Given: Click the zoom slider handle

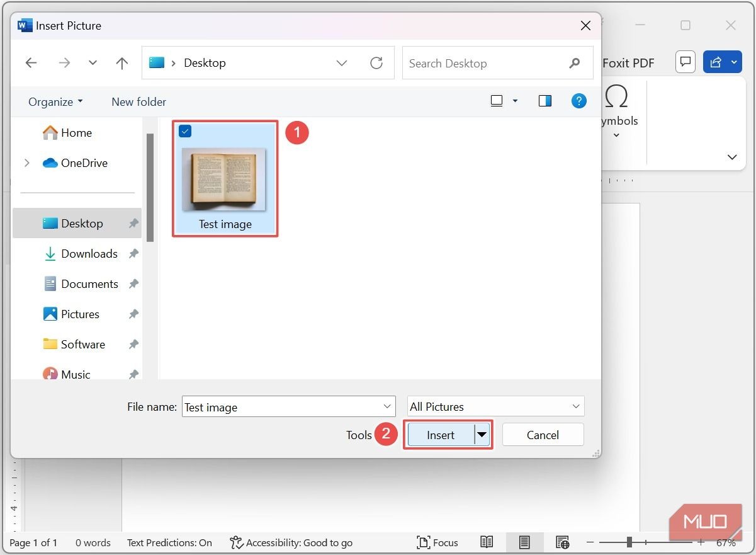Looking at the screenshot, I should click(x=629, y=542).
